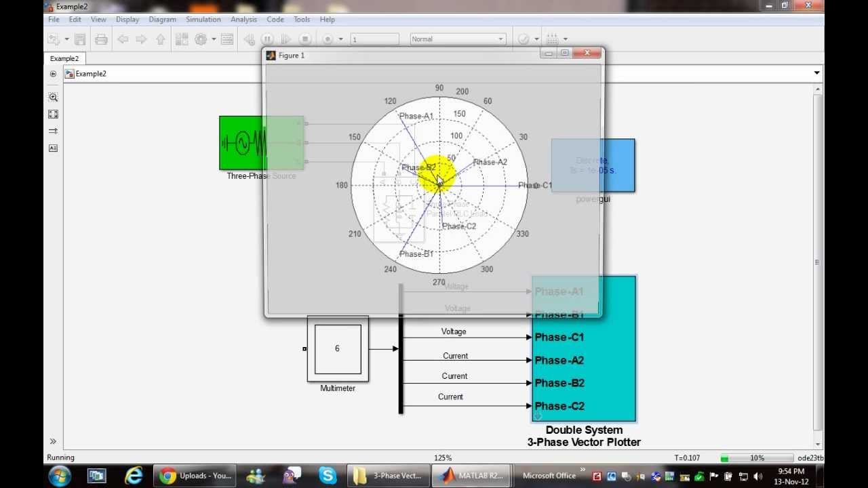Click the Phase-C2 input port label
The height and width of the screenshot is (488, 868).
(x=559, y=406)
